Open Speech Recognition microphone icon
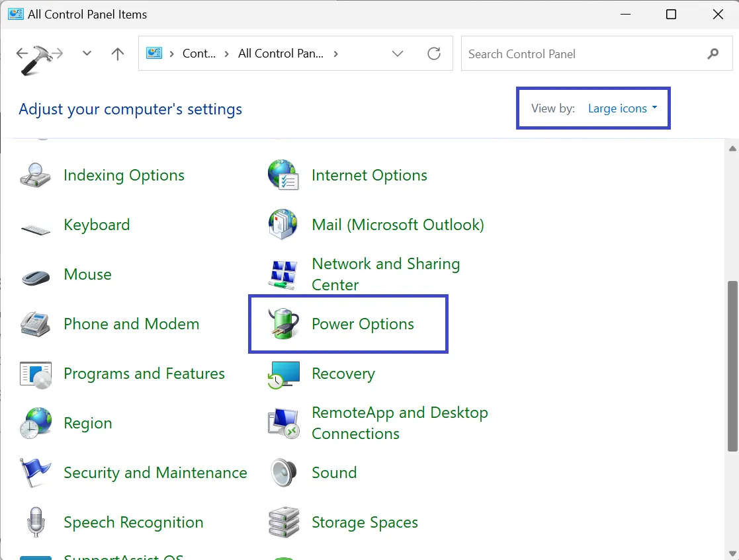 [x=35, y=522]
